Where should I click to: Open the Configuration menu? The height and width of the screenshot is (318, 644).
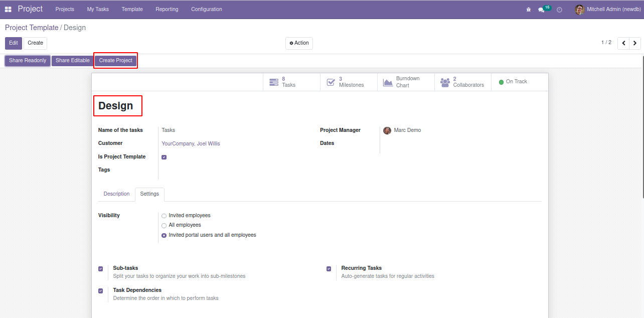coord(207,10)
